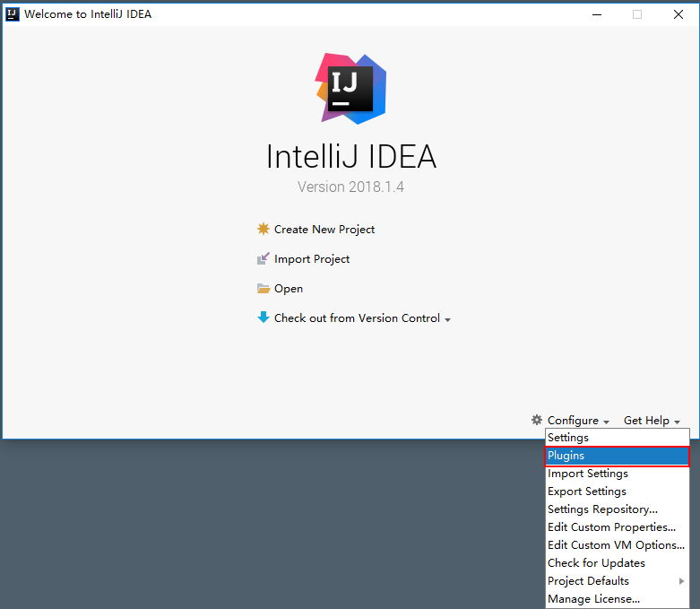Choose Import Project

(x=312, y=259)
